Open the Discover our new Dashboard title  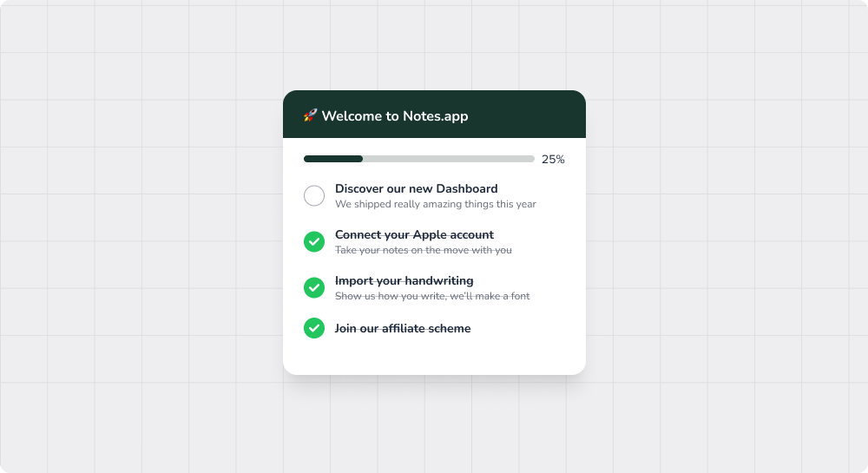click(417, 188)
